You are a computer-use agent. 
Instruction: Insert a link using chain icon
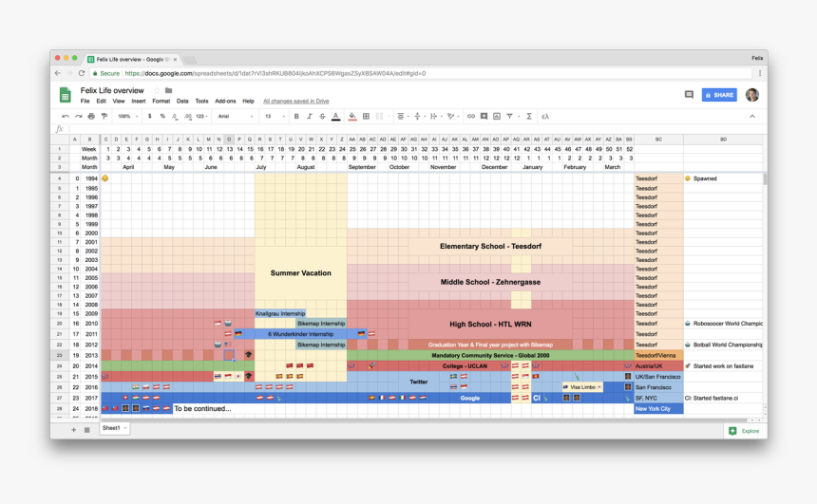pos(471,116)
